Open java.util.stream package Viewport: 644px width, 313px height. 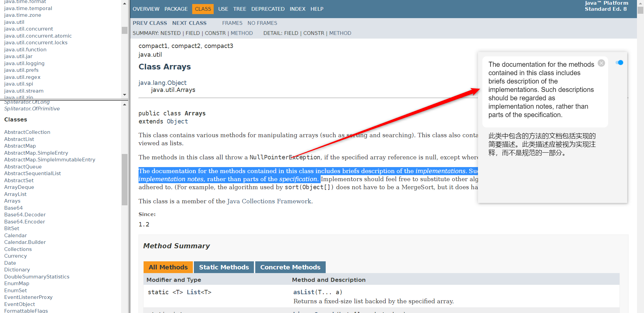pyautogui.click(x=24, y=91)
